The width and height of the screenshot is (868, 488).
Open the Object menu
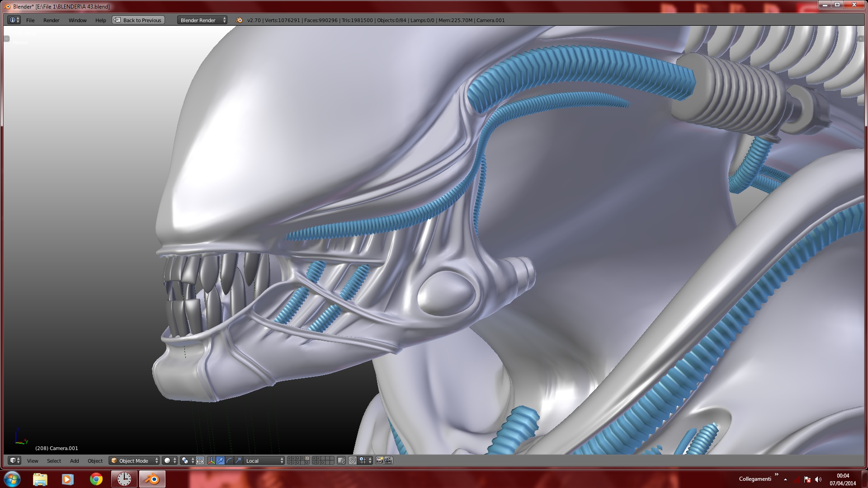[x=95, y=460]
